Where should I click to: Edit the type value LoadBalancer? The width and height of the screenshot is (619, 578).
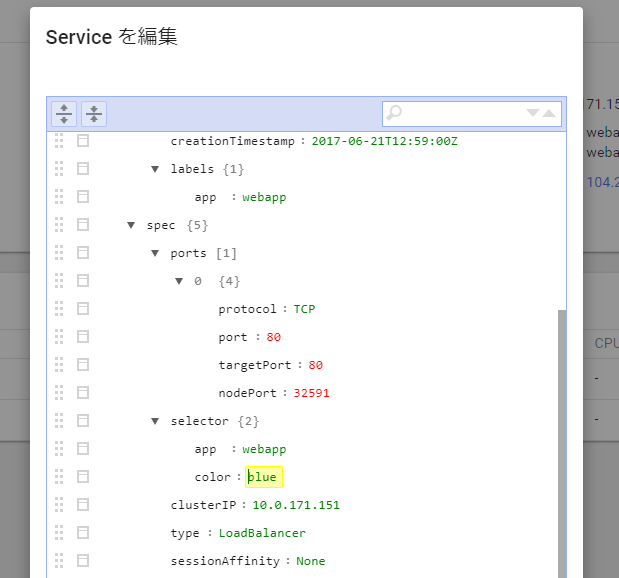(262, 533)
